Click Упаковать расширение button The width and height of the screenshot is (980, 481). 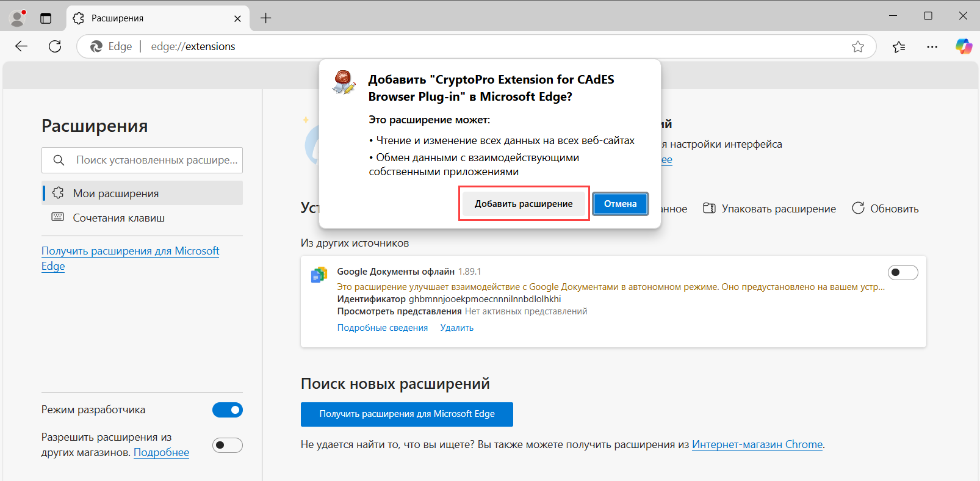click(x=769, y=209)
